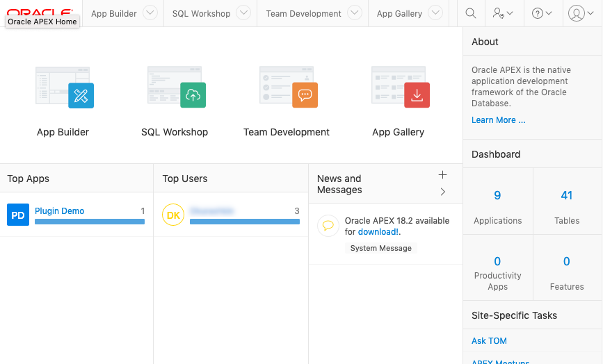Open the Ask TOM link

(x=489, y=341)
